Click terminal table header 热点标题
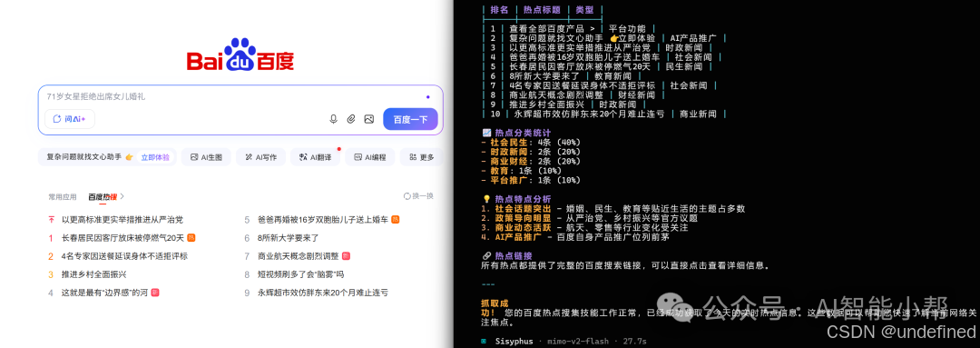The height and width of the screenshot is (348, 980). pyautogui.click(x=541, y=9)
